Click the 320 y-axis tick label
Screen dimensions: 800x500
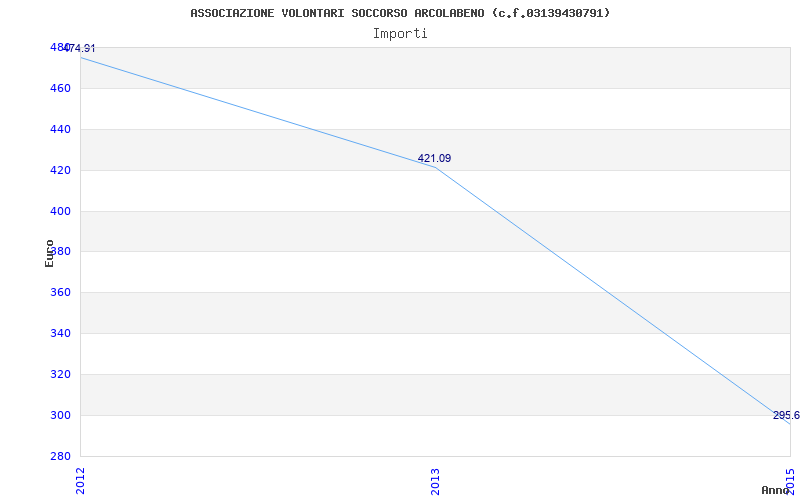point(59,374)
